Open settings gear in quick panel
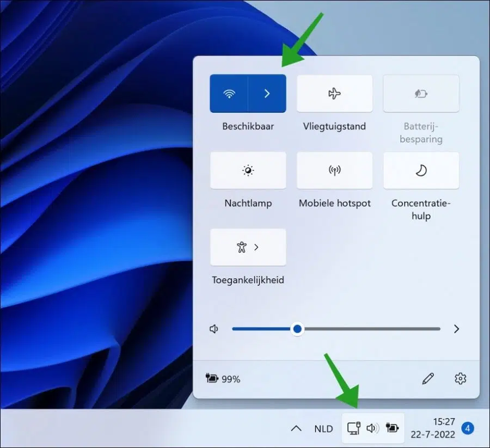The image size is (490, 448). coord(460,378)
